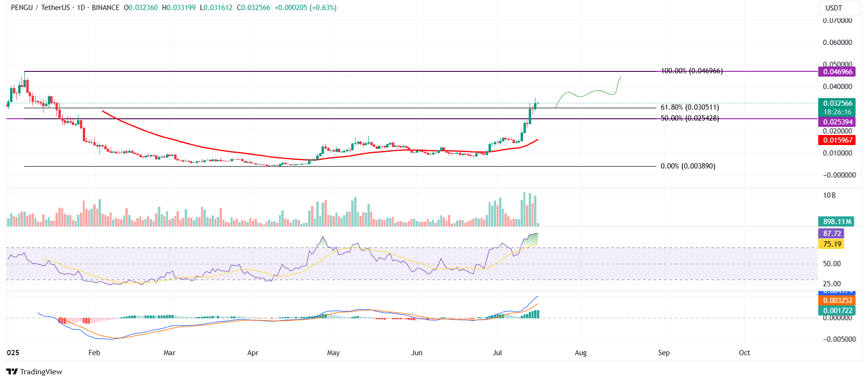Select the 0.00% (0.003890) Fibonacci label

pos(688,166)
